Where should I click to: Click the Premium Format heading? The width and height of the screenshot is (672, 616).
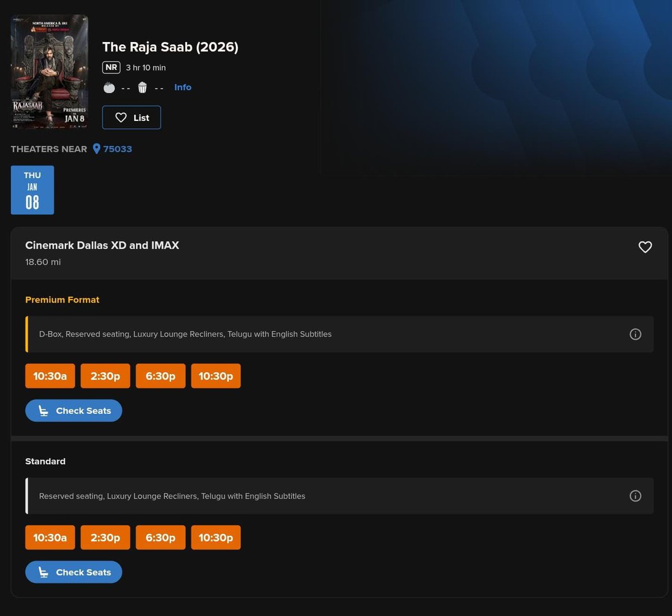[62, 300]
